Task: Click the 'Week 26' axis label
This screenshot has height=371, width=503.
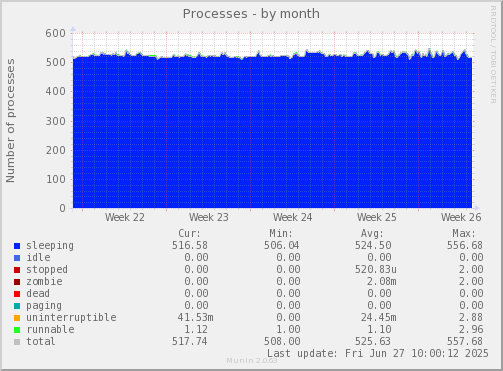Action: click(x=461, y=217)
